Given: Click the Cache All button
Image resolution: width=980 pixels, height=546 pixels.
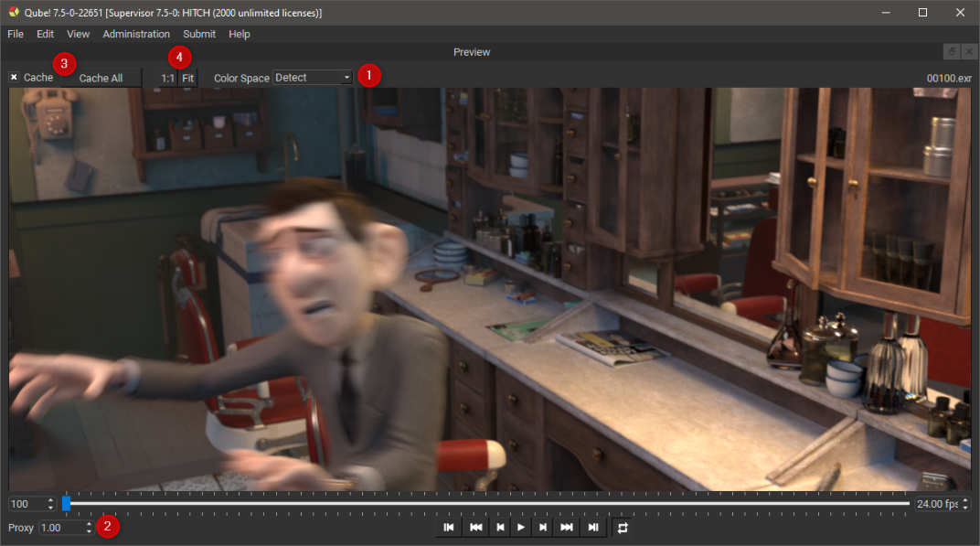Looking at the screenshot, I should pos(101,79).
